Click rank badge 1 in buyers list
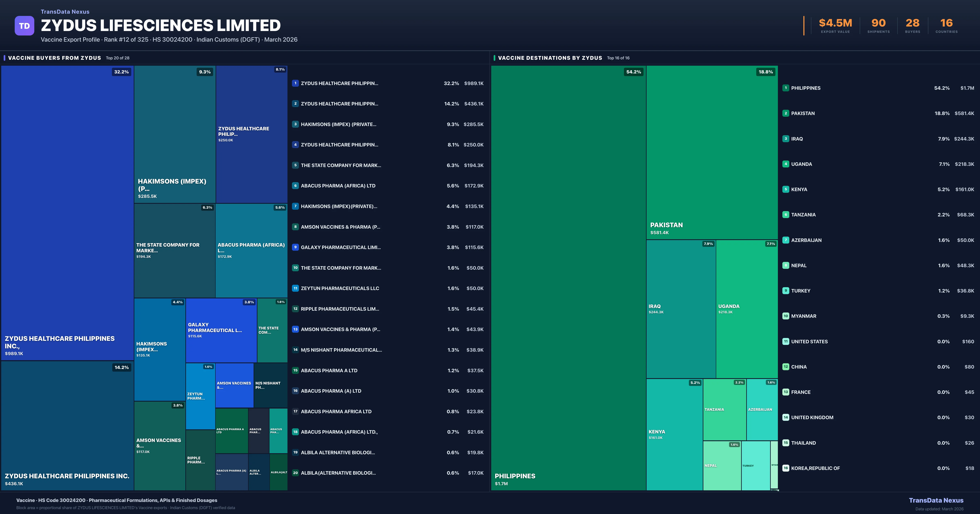Image resolution: width=980 pixels, height=514 pixels. pos(295,83)
